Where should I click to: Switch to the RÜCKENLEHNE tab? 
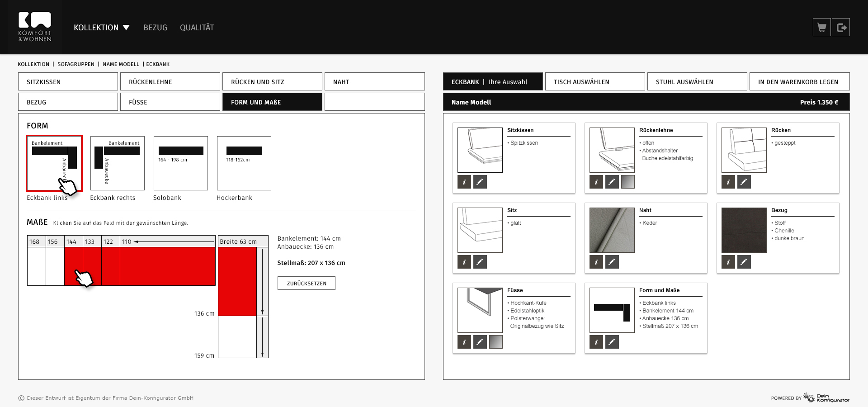[x=170, y=82]
